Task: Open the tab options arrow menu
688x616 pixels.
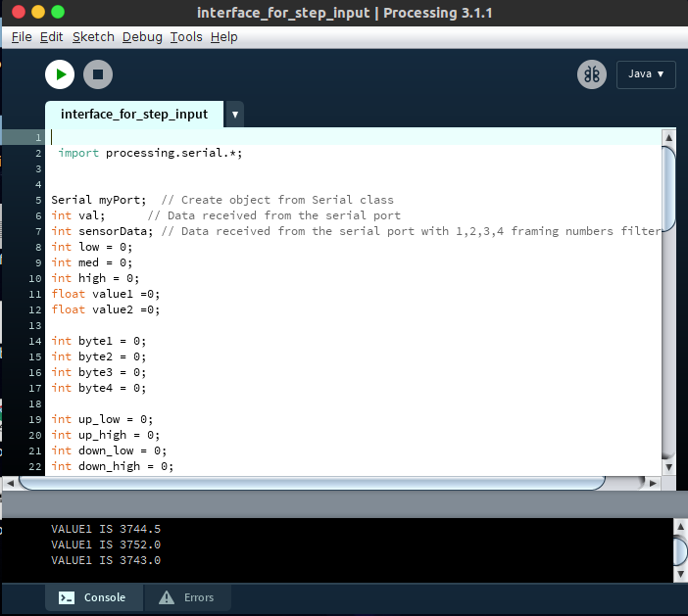Action: pos(235,115)
